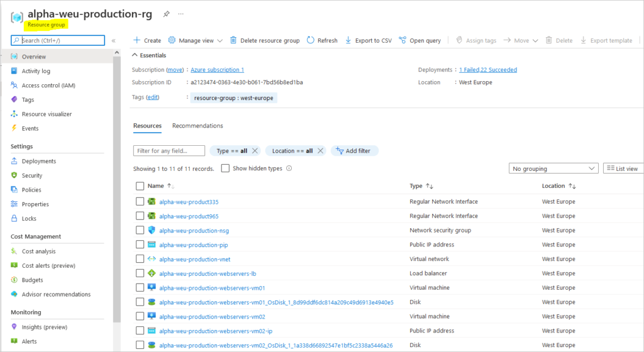Sort by the Type column
The width and height of the screenshot is (644, 352).
coord(421,186)
